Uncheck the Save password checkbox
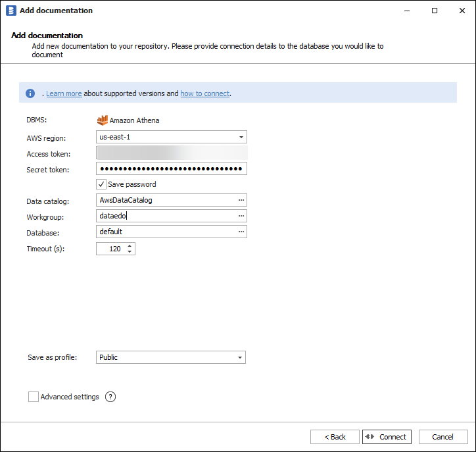Image resolution: width=476 pixels, height=452 pixels. pyautogui.click(x=101, y=185)
